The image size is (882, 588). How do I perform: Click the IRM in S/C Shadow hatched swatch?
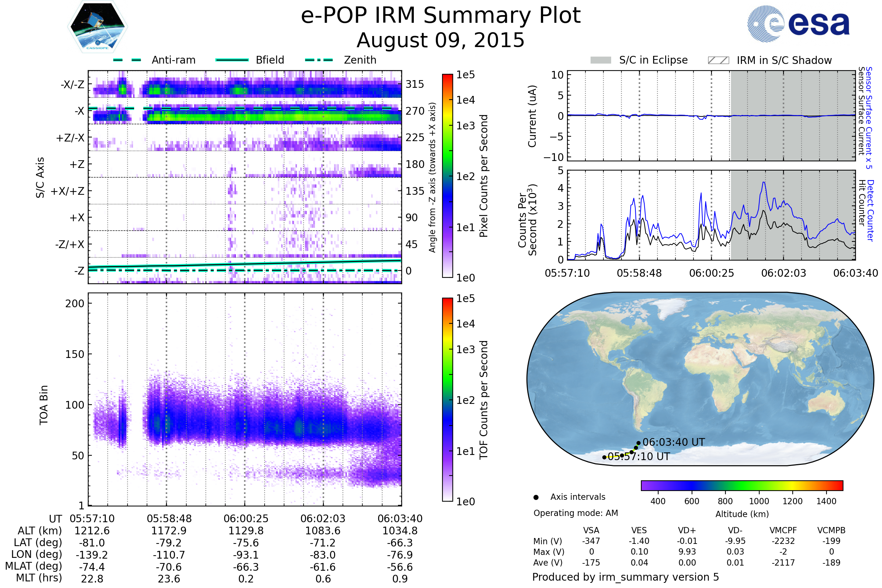pos(718,60)
